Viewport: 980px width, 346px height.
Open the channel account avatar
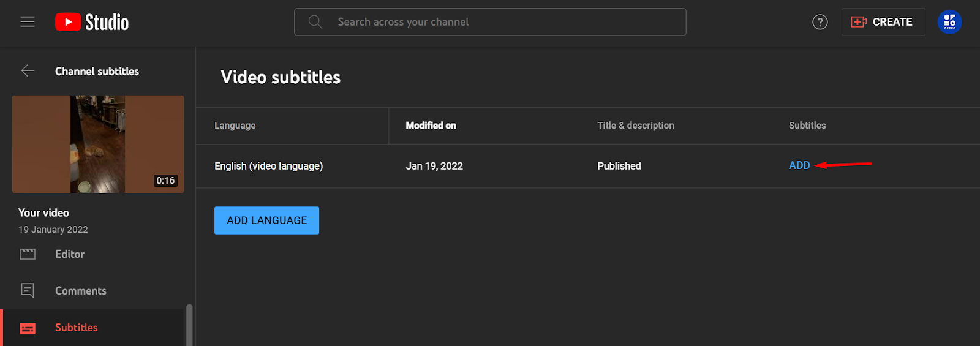coord(949,22)
